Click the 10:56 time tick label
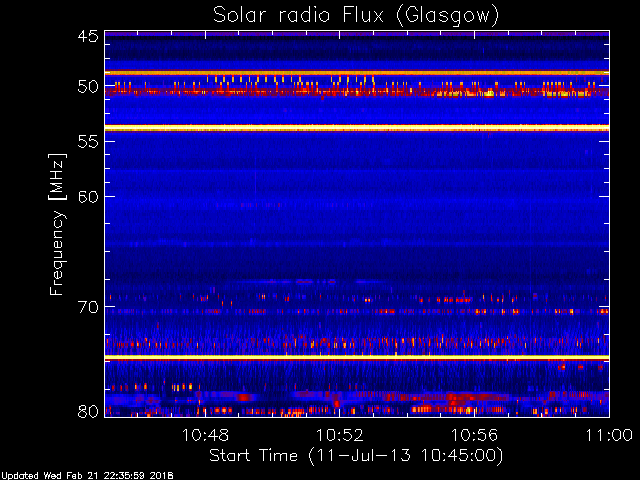The height and width of the screenshot is (480, 640). [474, 435]
